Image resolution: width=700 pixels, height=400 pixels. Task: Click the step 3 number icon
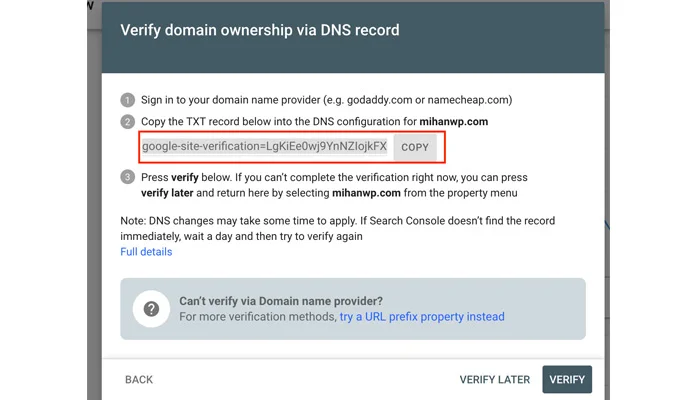[x=127, y=177]
